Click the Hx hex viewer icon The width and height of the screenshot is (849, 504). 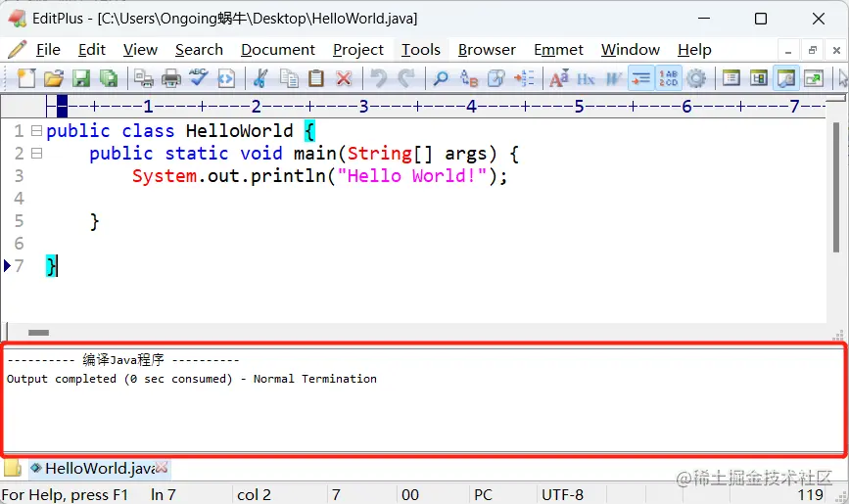tap(586, 79)
